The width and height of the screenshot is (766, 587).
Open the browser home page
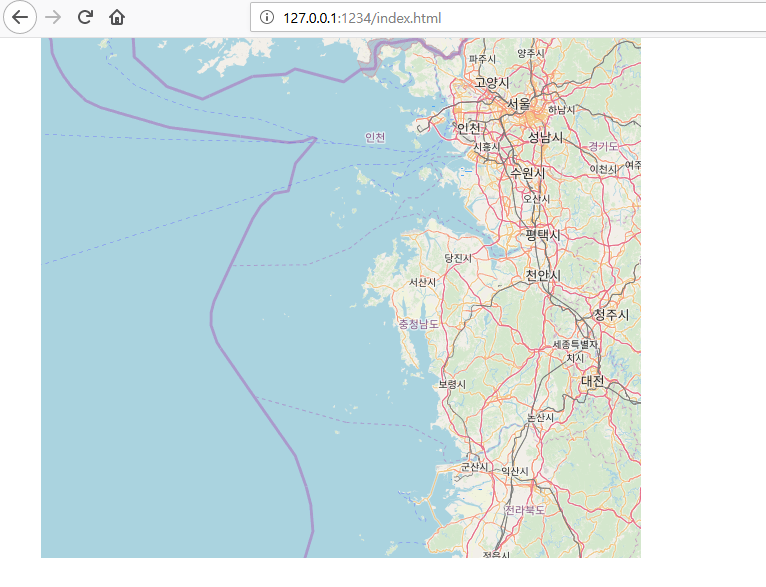click(x=117, y=17)
